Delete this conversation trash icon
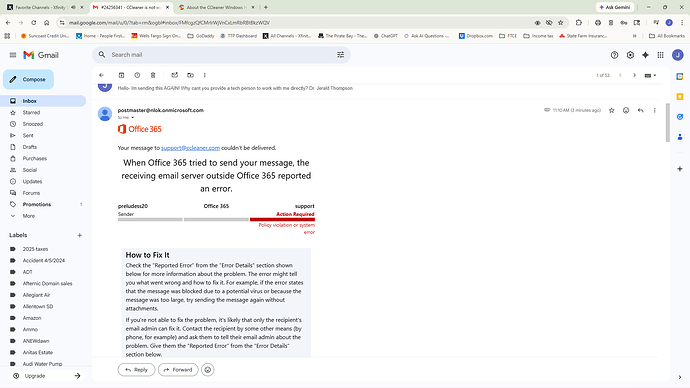 click(153, 75)
